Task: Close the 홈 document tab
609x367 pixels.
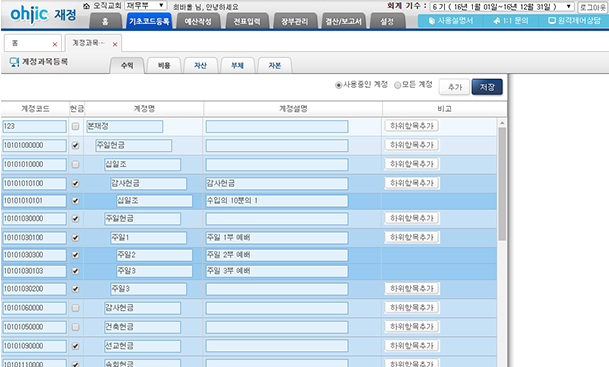Action: pyautogui.click(x=55, y=44)
